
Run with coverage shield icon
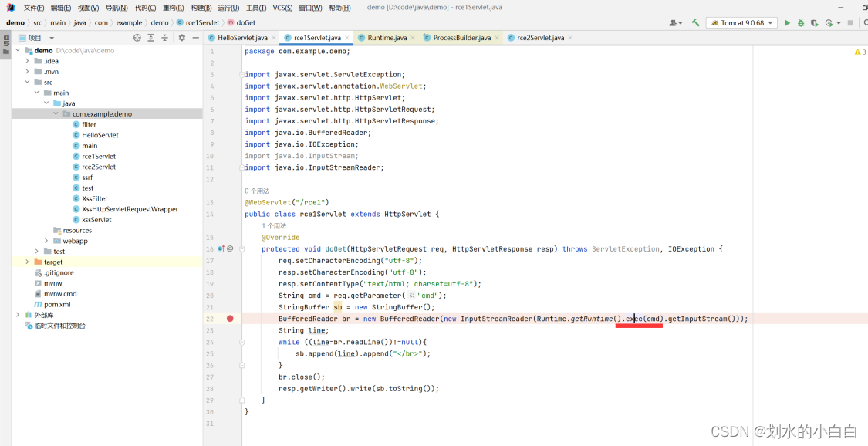814,22
